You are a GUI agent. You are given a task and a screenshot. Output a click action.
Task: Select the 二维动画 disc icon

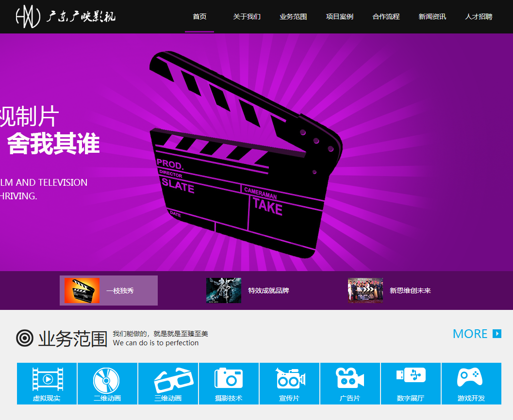tap(107, 380)
